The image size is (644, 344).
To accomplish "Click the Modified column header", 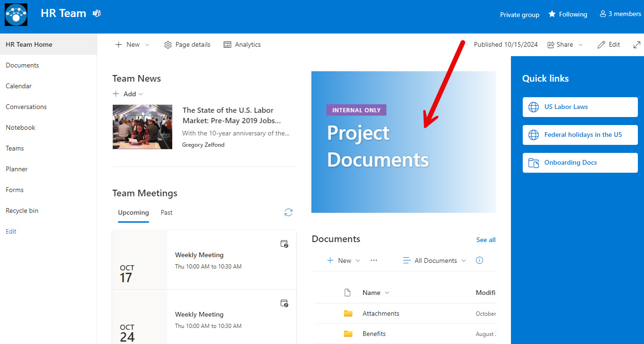I will point(485,293).
